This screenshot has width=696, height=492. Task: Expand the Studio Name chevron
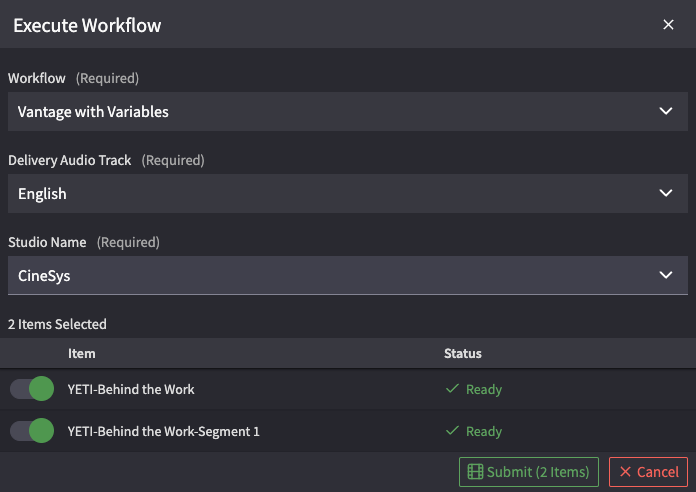coord(667,276)
